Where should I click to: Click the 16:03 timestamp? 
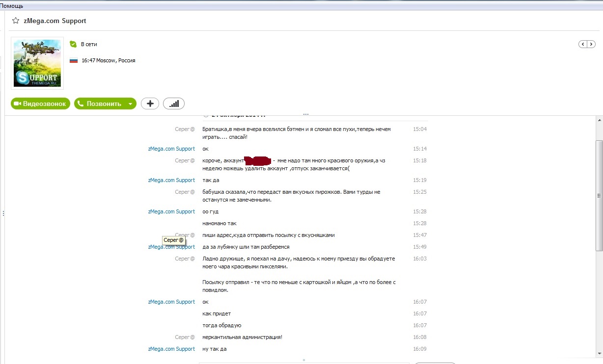(x=420, y=259)
